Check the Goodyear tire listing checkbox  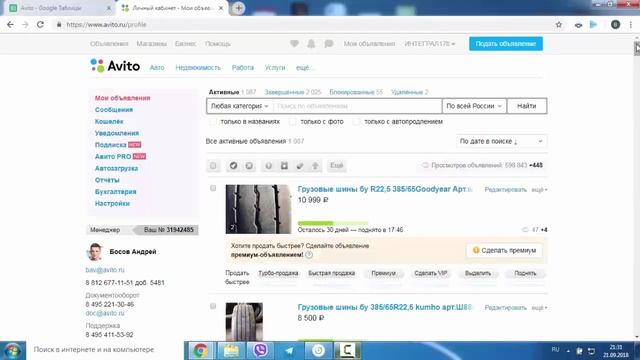pyautogui.click(x=213, y=188)
